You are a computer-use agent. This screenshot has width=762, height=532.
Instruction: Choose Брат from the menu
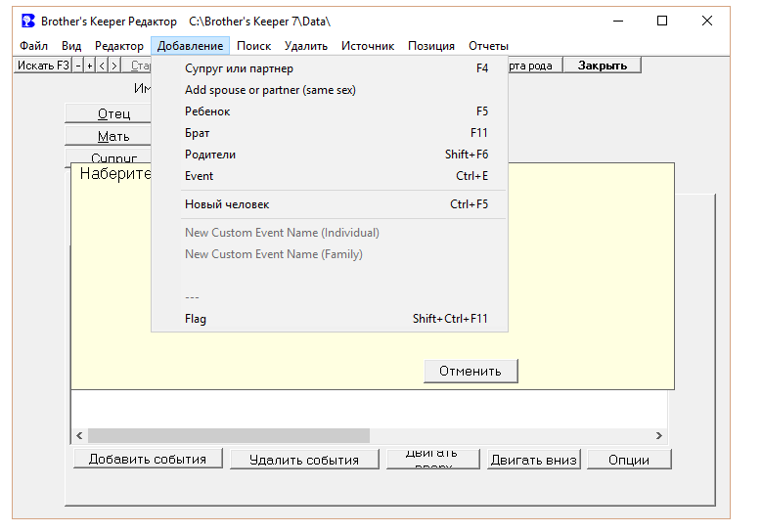[330, 133]
